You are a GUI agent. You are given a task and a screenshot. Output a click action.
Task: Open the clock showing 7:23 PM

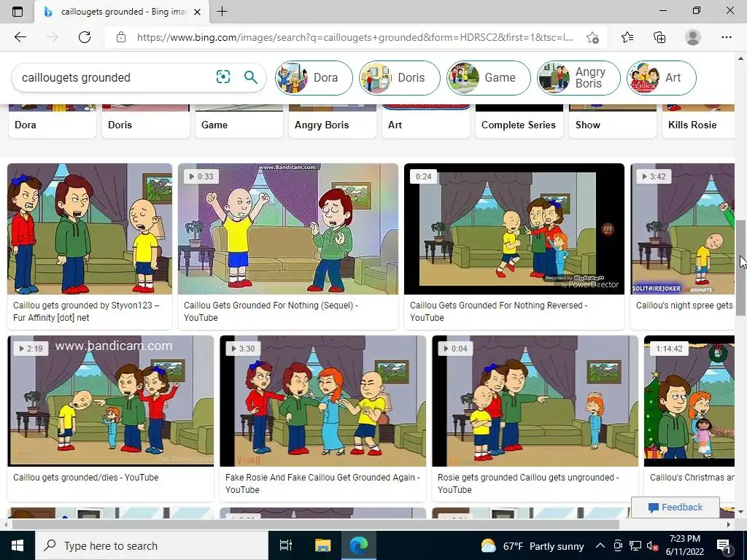[x=684, y=545]
